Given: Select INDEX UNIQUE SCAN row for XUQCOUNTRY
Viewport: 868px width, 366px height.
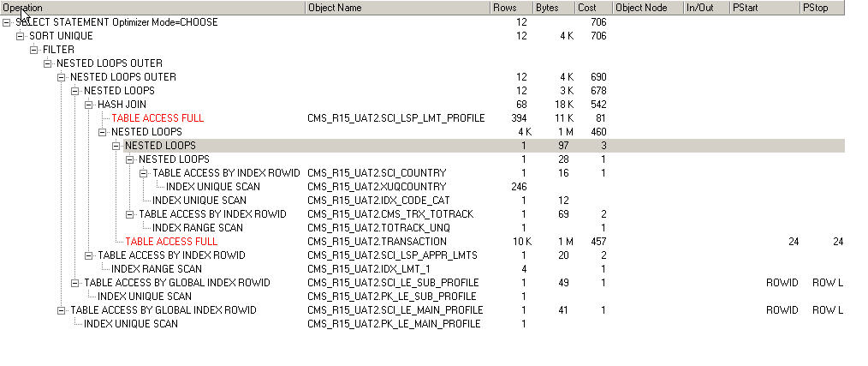Looking at the screenshot, I should 212,187.
